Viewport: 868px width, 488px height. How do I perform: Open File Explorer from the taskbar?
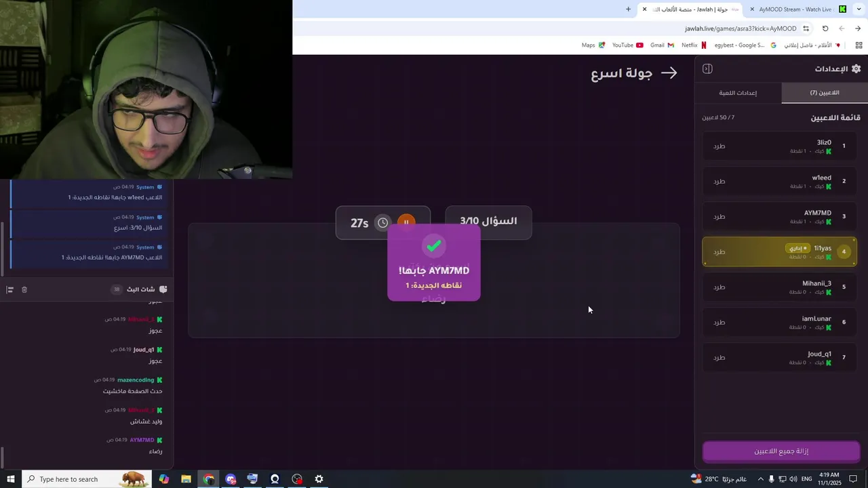(186, 479)
